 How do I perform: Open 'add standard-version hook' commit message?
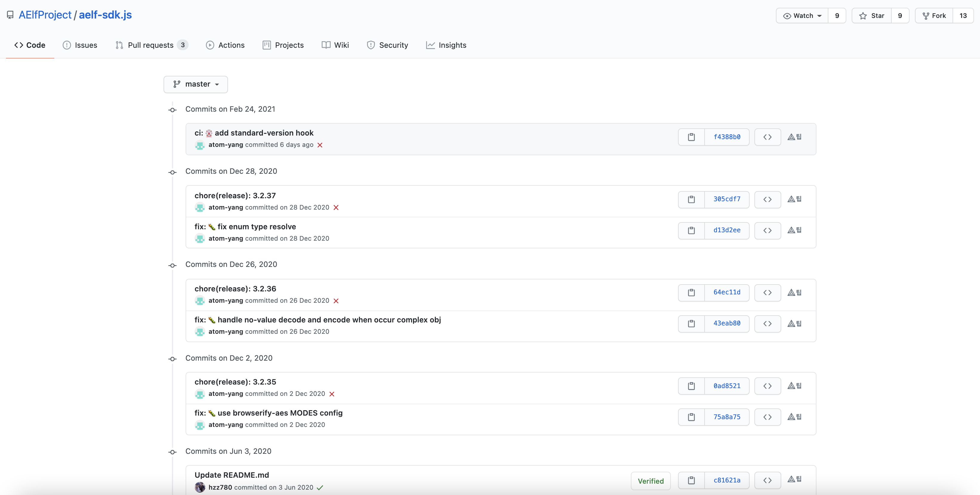(x=254, y=133)
